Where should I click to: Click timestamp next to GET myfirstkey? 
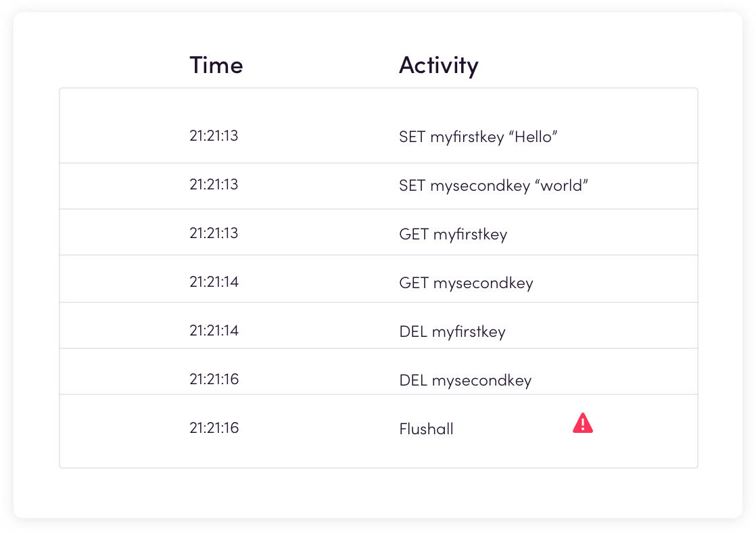tap(214, 233)
